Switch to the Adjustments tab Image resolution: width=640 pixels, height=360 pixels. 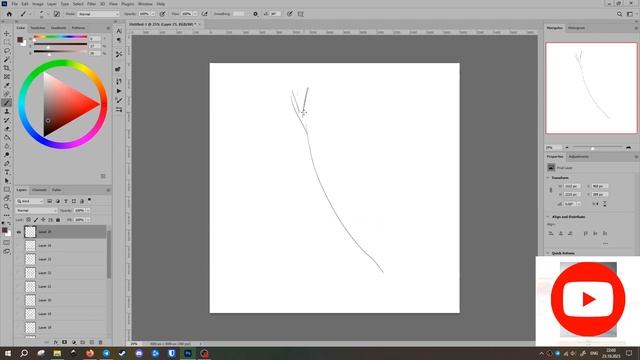[578, 157]
